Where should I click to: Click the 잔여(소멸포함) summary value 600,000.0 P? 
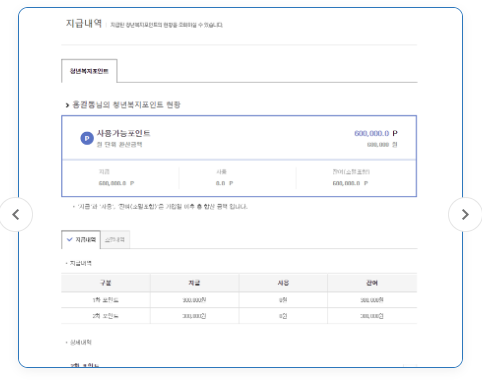[350, 183]
